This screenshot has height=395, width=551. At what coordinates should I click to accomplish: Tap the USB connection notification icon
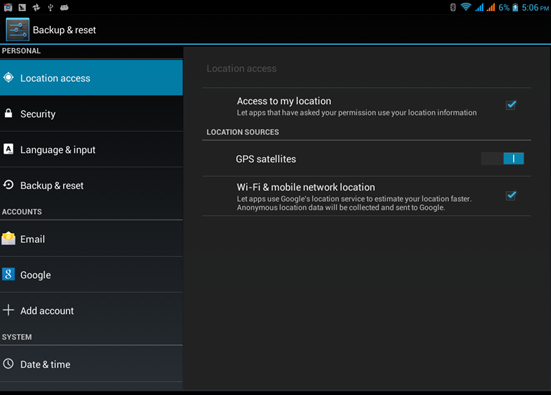[x=50, y=7]
